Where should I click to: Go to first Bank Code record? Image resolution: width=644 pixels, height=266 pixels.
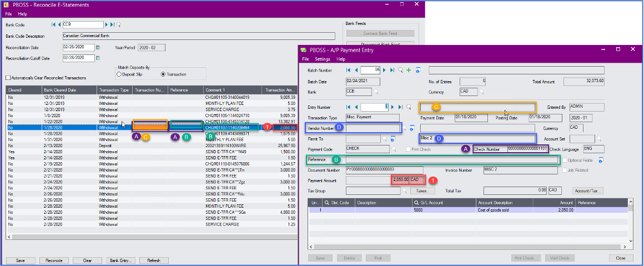(x=53, y=24)
